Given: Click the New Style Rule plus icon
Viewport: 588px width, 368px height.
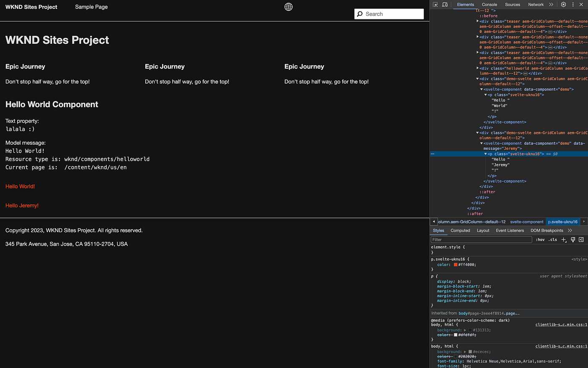Looking at the screenshot, I should (564, 240).
